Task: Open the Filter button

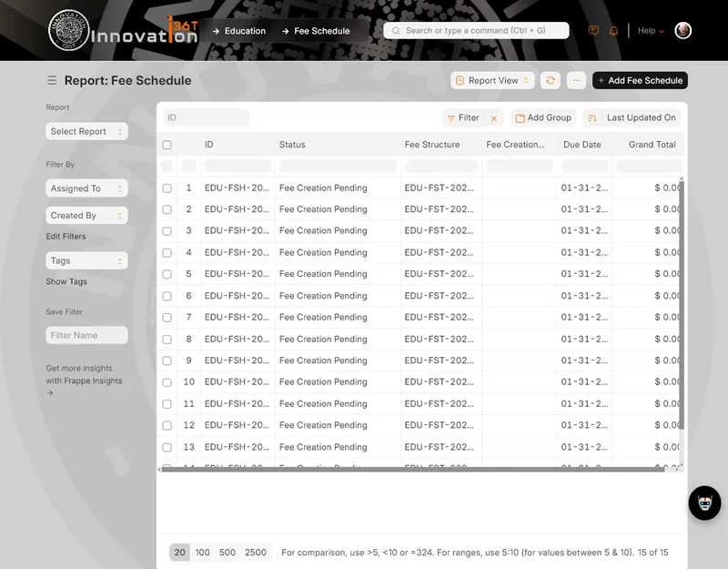Action: [463, 118]
